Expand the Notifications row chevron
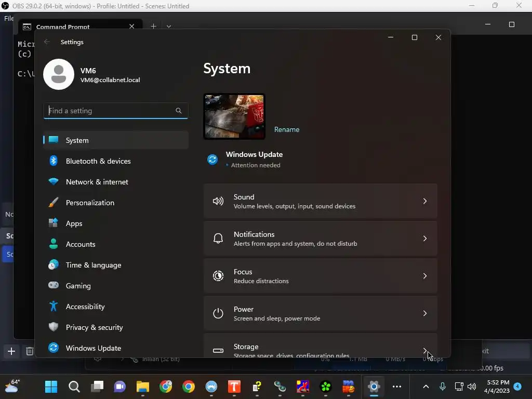Screen dimensions: 532x399 (425, 238)
